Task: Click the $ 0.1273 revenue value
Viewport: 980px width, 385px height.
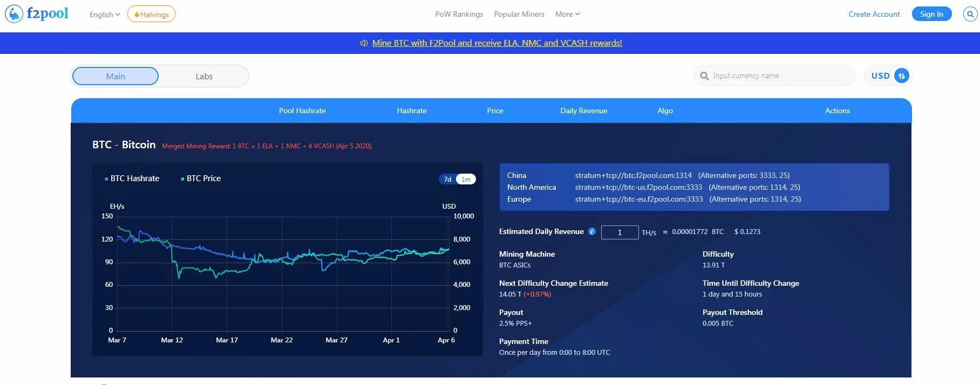Action: [x=747, y=232]
